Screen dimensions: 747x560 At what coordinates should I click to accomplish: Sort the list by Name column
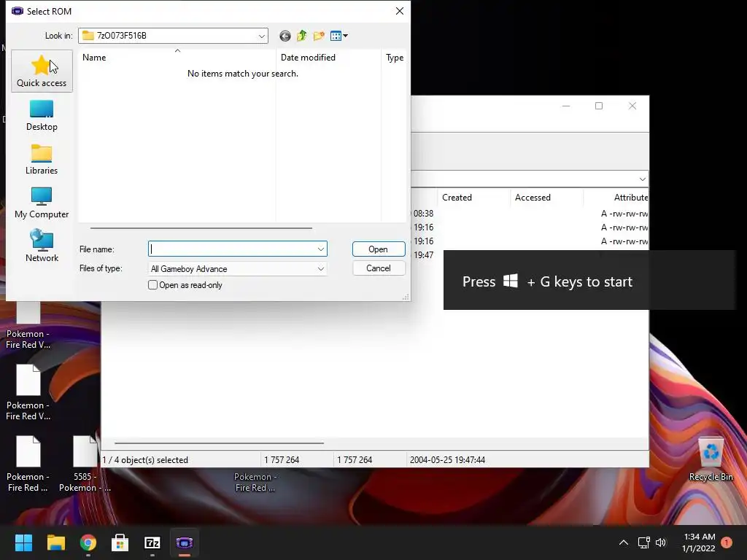coord(177,58)
